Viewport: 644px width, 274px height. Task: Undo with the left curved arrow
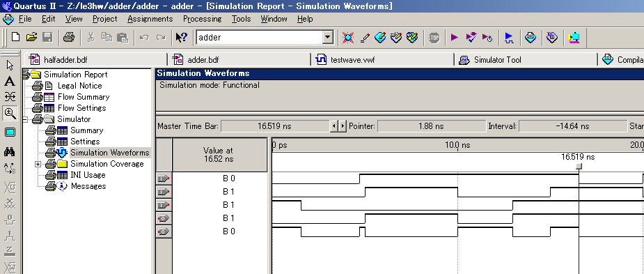point(144,38)
